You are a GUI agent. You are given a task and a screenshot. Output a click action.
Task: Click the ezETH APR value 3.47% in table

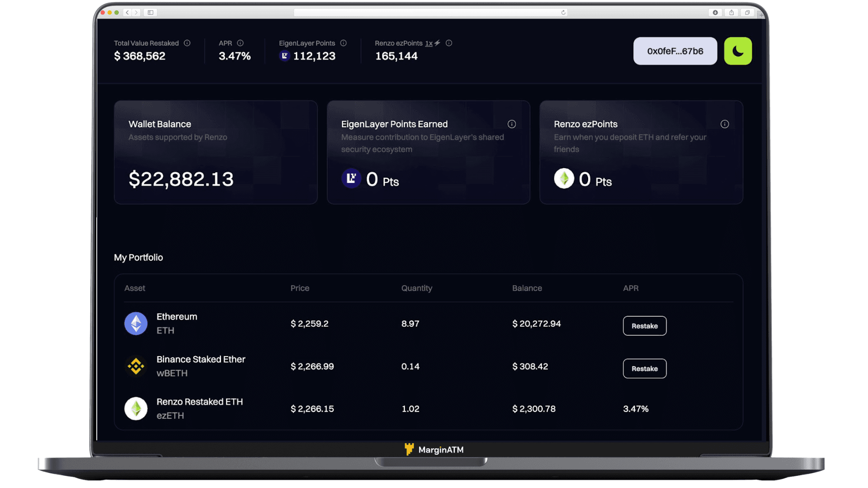(636, 409)
